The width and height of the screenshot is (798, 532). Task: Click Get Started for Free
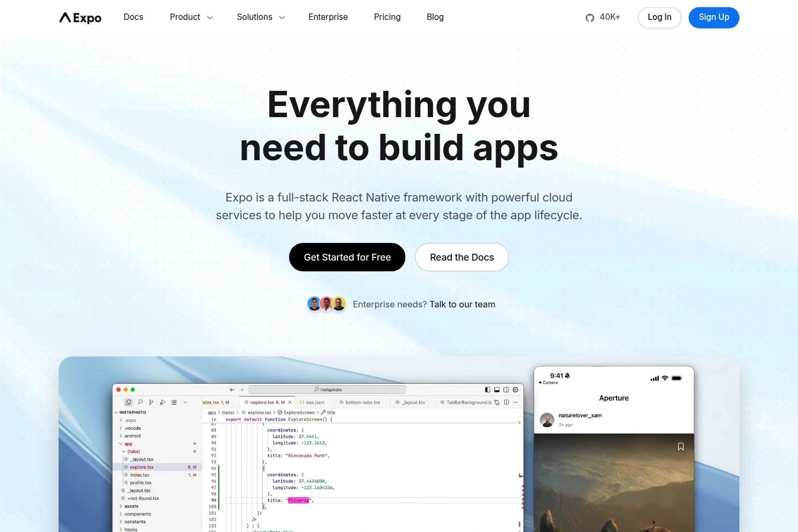tap(347, 257)
